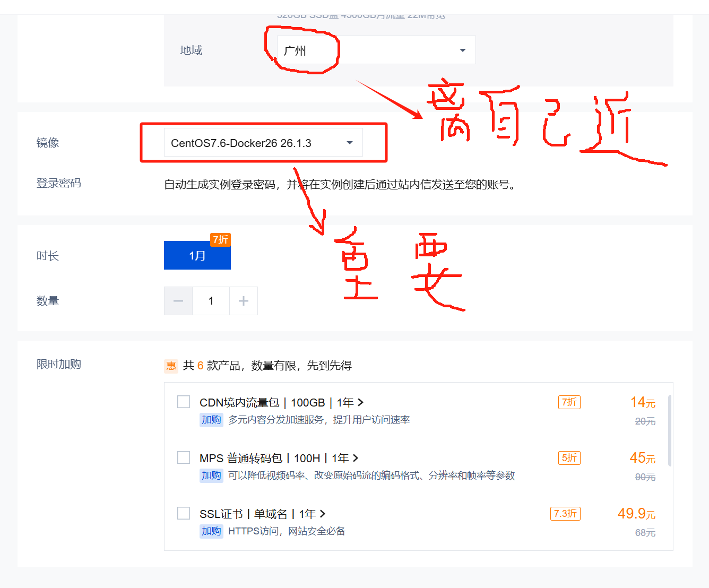Click the 可以降低视频码率 description text
Image resolution: width=709 pixels, height=588 pixels.
point(371,475)
